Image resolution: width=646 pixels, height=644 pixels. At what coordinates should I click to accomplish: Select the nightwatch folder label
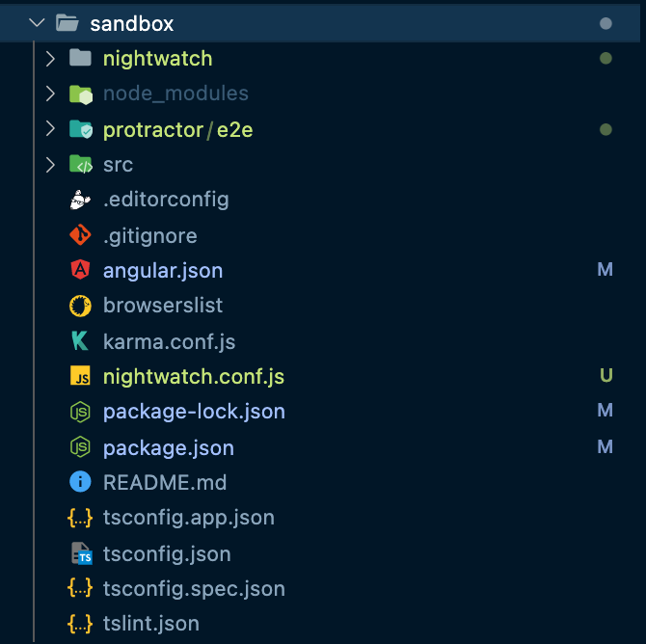158,59
